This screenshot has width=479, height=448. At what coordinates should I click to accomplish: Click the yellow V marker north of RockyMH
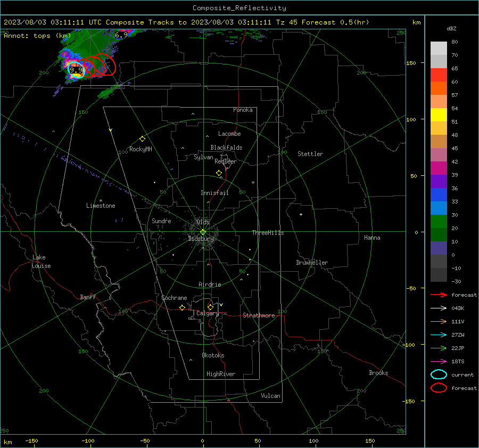pyautogui.click(x=111, y=130)
